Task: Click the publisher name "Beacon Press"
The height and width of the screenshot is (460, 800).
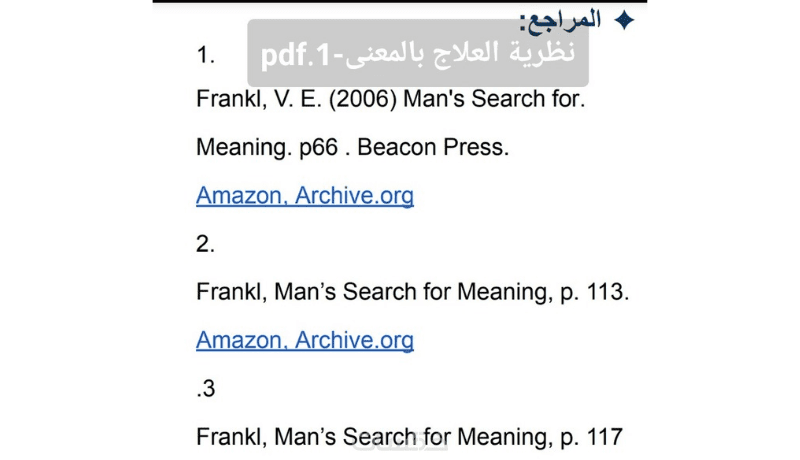Action: click(432, 148)
